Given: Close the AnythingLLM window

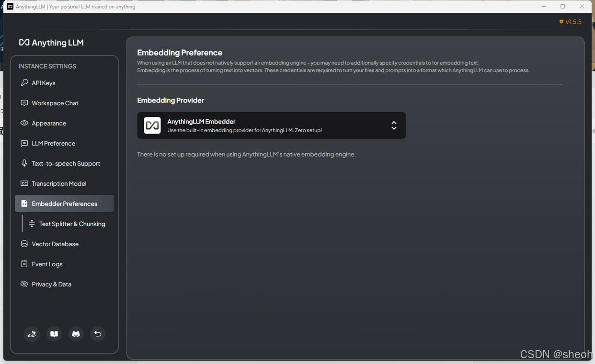Looking at the screenshot, I should [582, 6].
